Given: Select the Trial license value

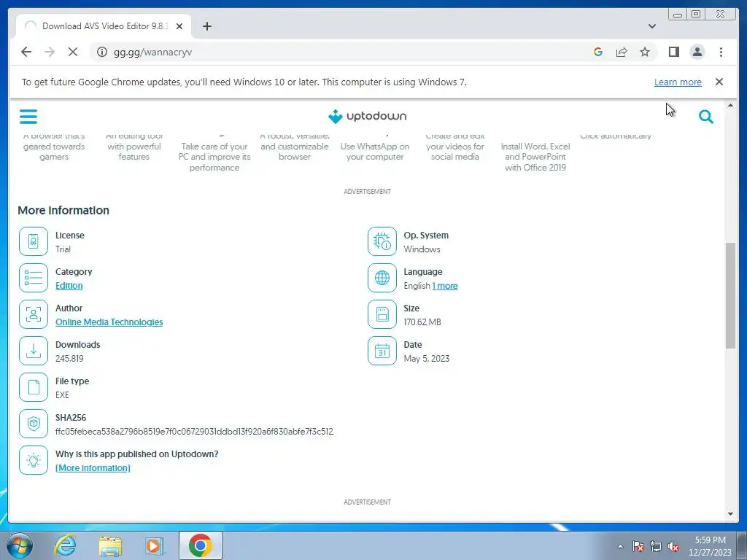Looking at the screenshot, I should point(63,249).
